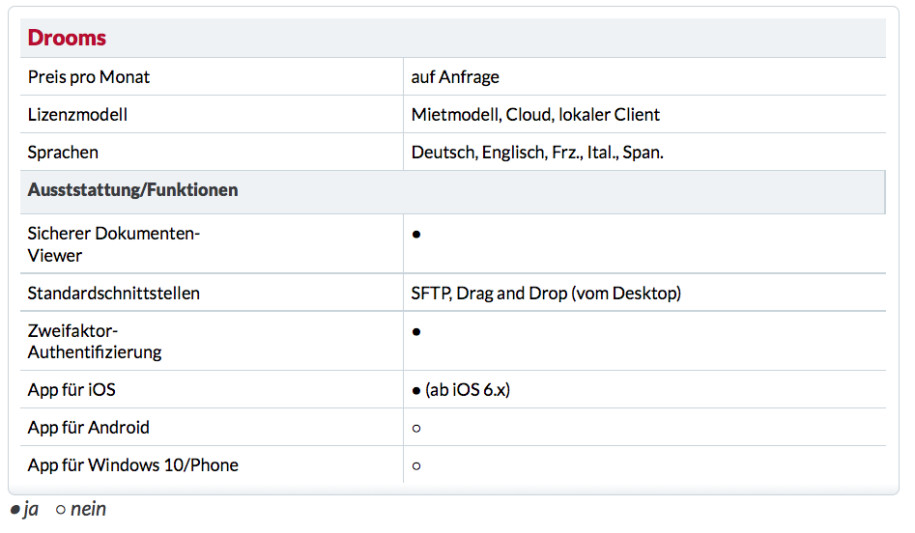Image resolution: width=915 pixels, height=533 pixels.
Task: Click the '(ab iOS 6.x)' value
Action: 467,389
